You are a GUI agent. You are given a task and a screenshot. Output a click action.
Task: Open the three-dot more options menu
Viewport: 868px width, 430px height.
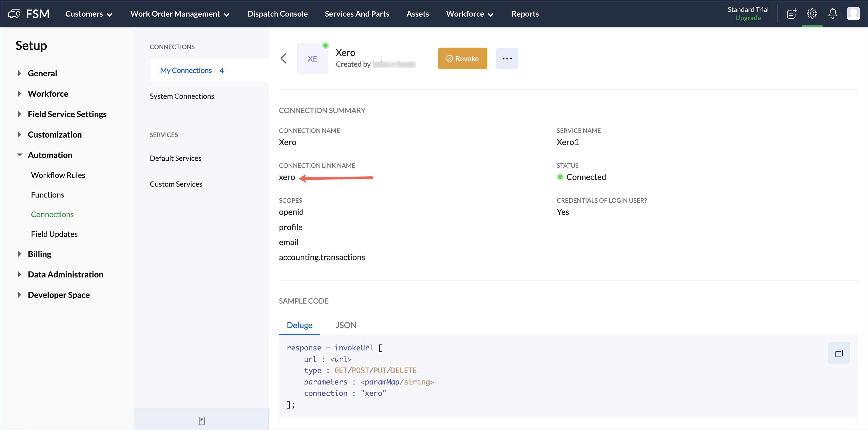[x=507, y=58]
